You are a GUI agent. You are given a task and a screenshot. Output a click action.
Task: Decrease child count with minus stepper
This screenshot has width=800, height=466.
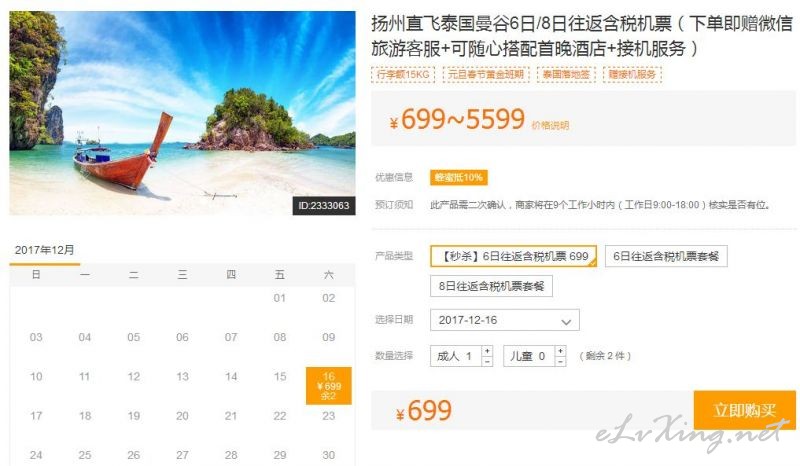pyautogui.click(x=560, y=361)
